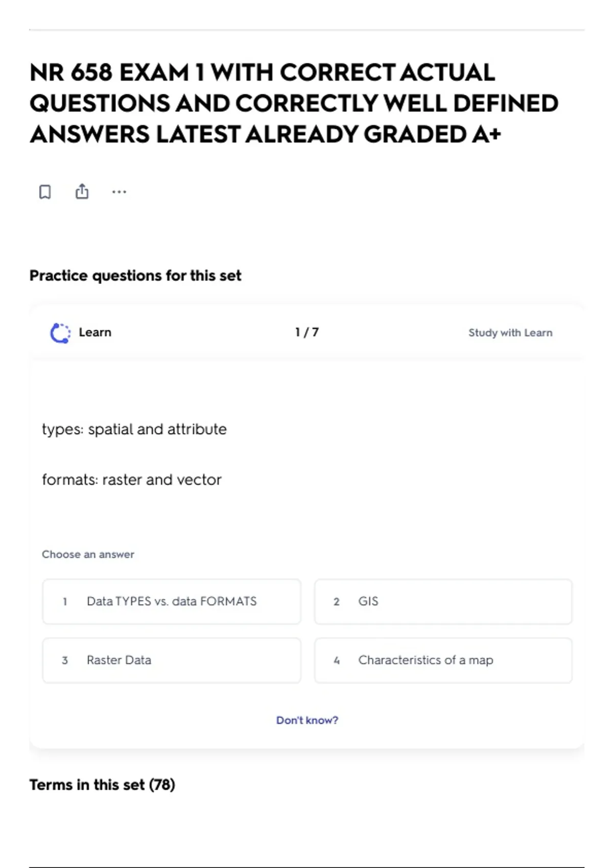Click the circular Learn logo icon
This screenshot has height=868, width=613.
pyautogui.click(x=60, y=333)
